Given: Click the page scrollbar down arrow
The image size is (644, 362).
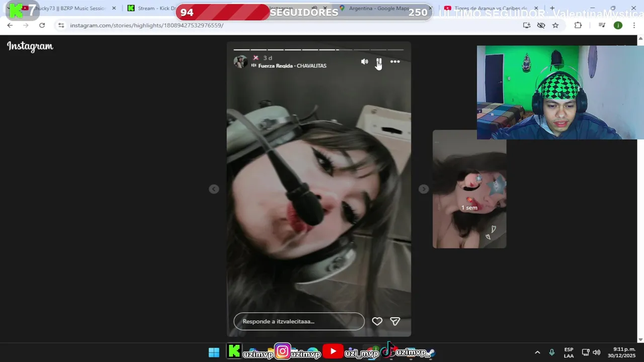Looking at the screenshot, I should pos(640,340).
